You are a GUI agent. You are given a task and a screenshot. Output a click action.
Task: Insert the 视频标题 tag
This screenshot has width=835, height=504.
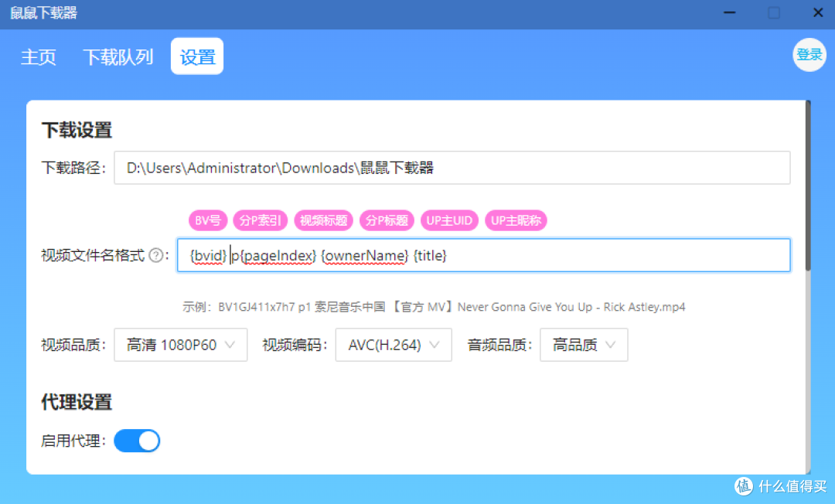[x=323, y=220]
